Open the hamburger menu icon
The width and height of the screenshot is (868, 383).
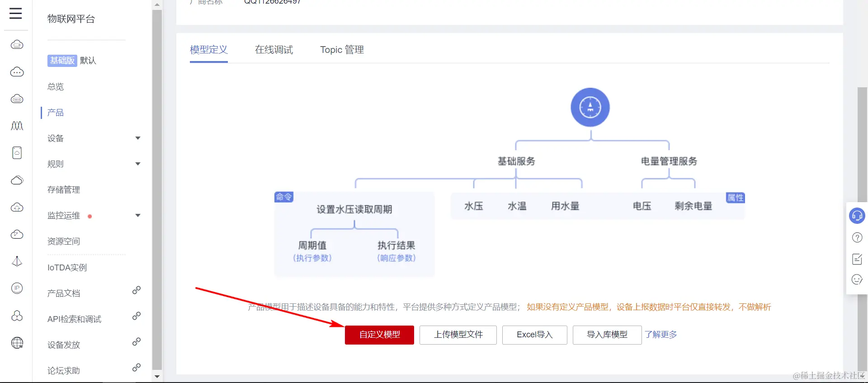[16, 13]
